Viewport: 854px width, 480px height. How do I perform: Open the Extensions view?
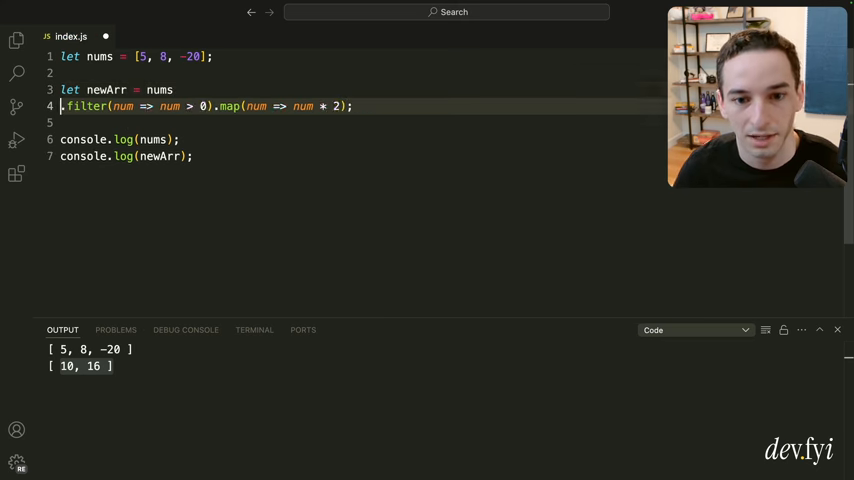16,174
